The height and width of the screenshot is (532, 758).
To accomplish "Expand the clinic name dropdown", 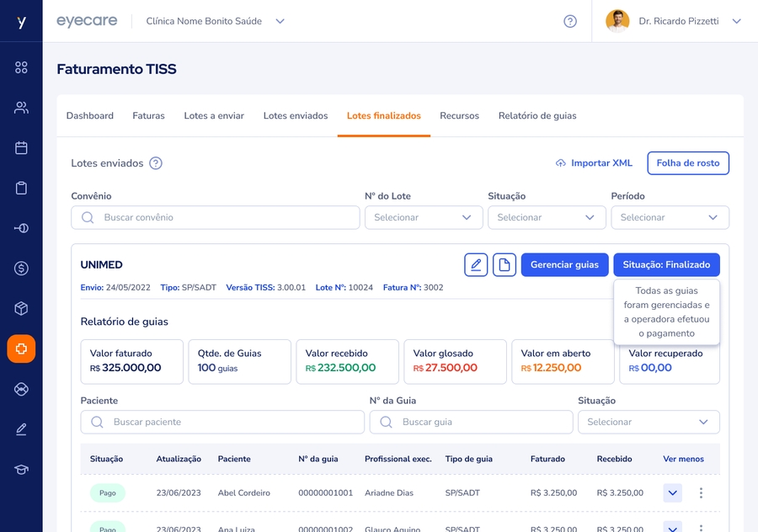I will (x=280, y=21).
